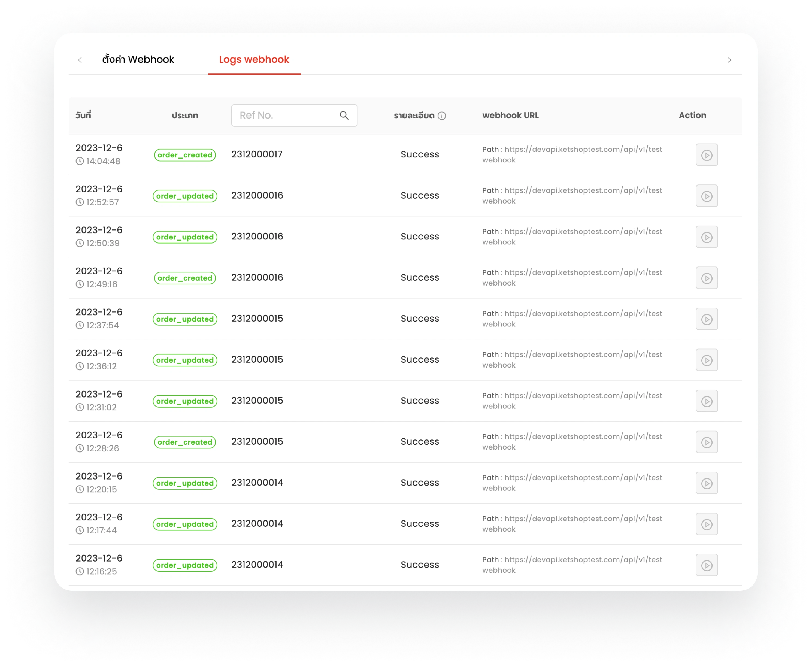Click ref 2312000015 in 12:36:12 row

click(x=257, y=360)
